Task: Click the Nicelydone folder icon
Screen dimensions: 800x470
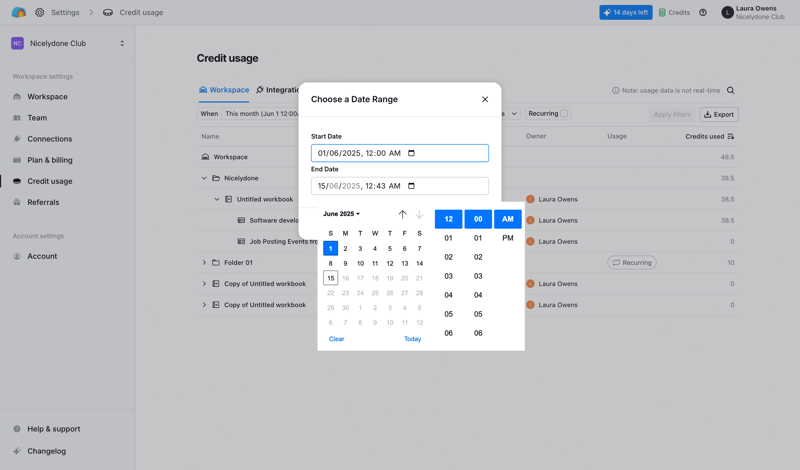Action: point(216,178)
